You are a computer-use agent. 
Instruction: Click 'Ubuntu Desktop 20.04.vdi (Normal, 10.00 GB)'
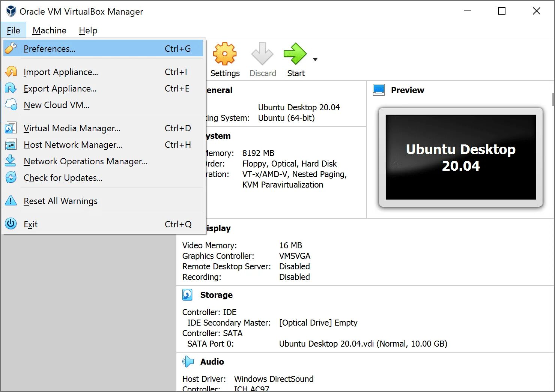363,344
